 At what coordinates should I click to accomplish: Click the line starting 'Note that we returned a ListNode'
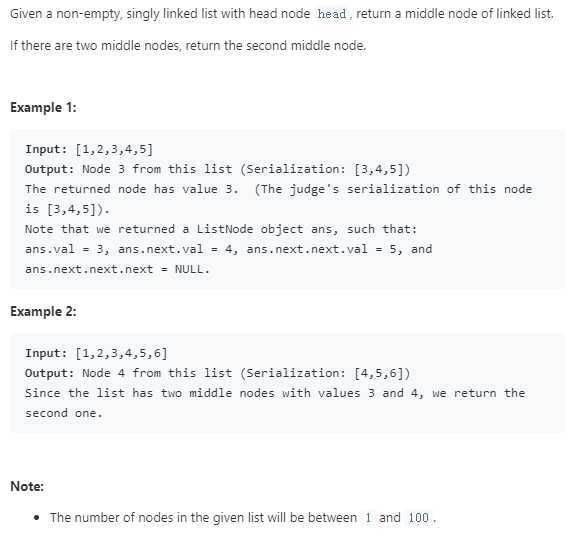click(x=221, y=229)
